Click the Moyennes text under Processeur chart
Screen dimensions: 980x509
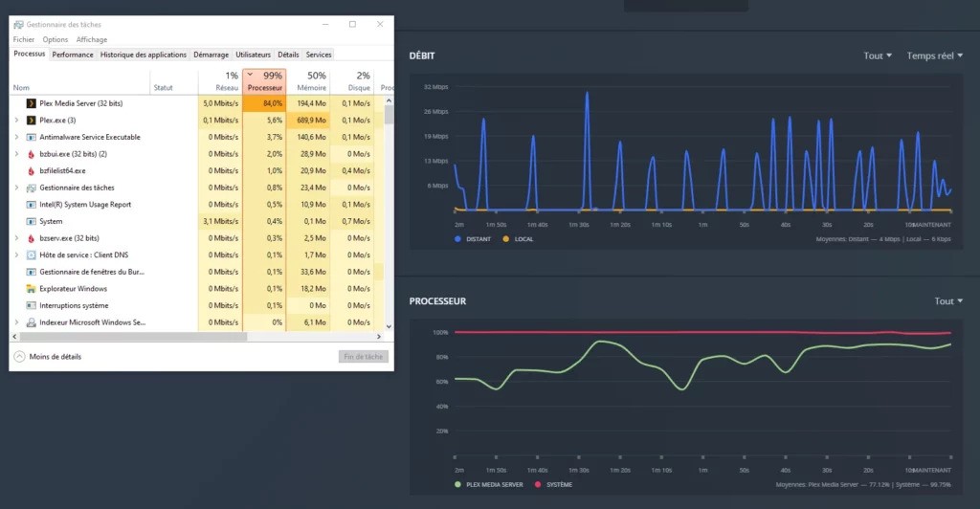863,485
